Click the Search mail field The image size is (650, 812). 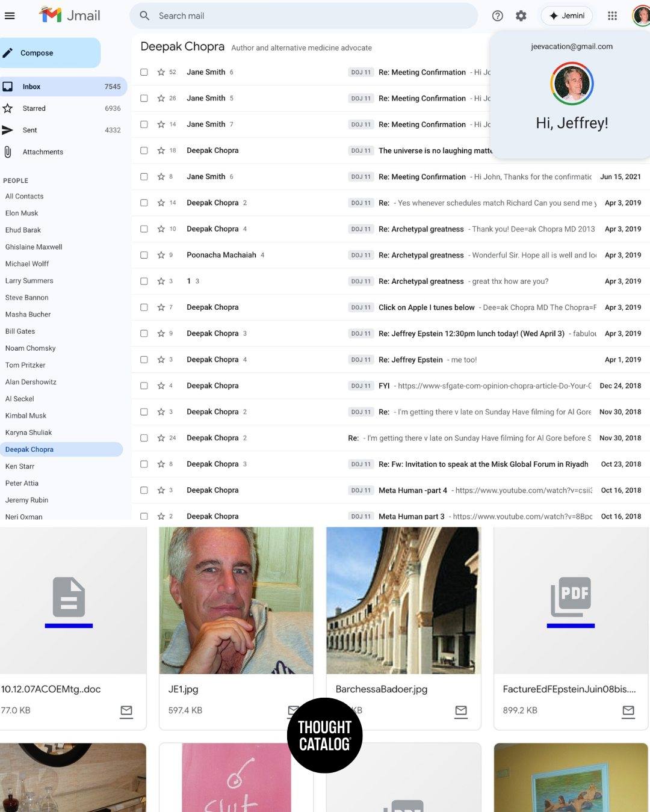click(303, 16)
